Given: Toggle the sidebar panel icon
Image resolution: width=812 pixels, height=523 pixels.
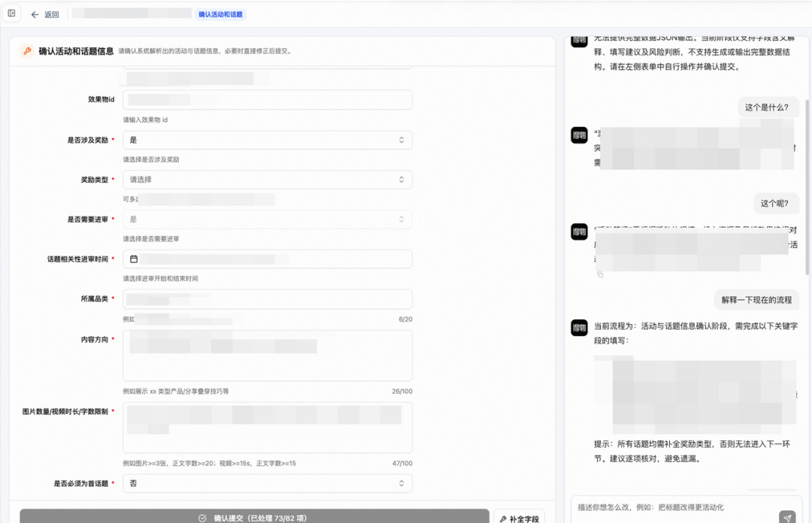Looking at the screenshot, I should click(11, 14).
